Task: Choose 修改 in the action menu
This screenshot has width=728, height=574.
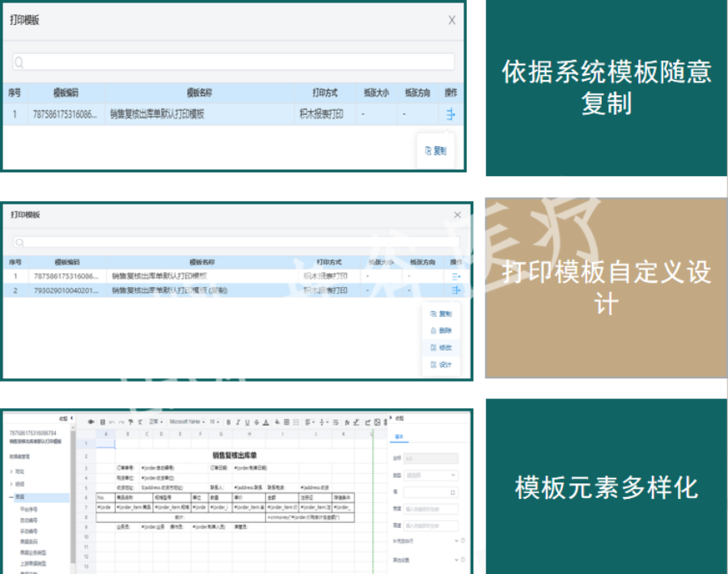Action: [x=441, y=348]
